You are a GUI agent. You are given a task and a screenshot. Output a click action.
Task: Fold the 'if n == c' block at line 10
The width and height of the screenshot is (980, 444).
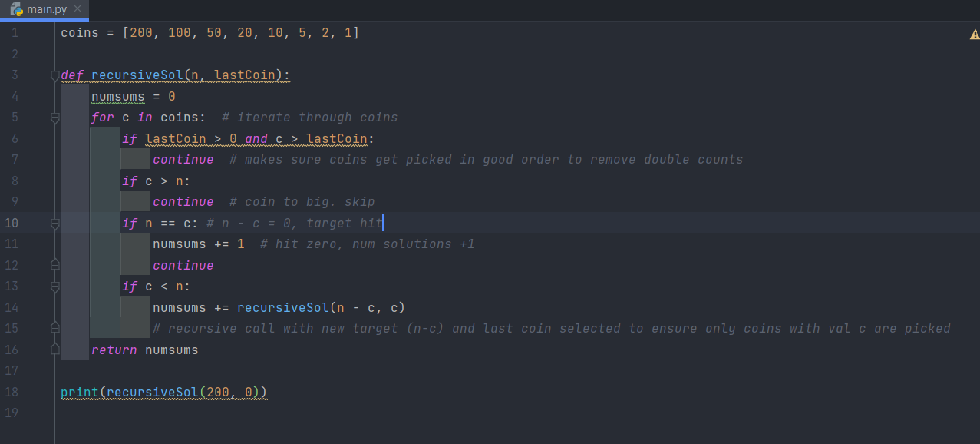click(x=54, y=224)
